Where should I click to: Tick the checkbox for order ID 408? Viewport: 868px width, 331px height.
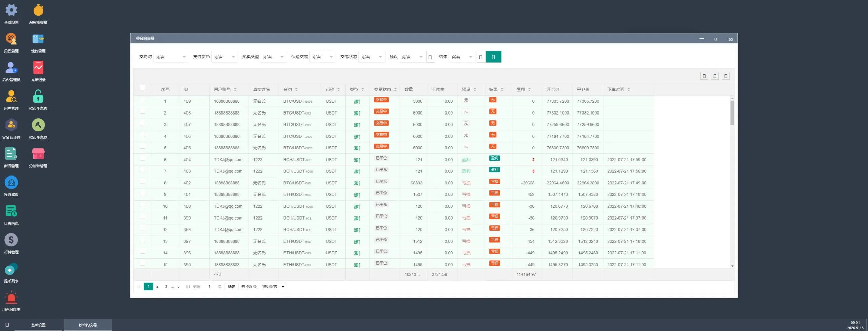coord(143,111)
